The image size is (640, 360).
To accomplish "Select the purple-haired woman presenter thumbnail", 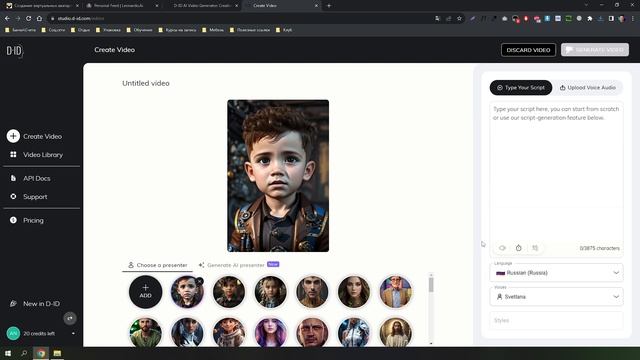I will tap(270, 332).
